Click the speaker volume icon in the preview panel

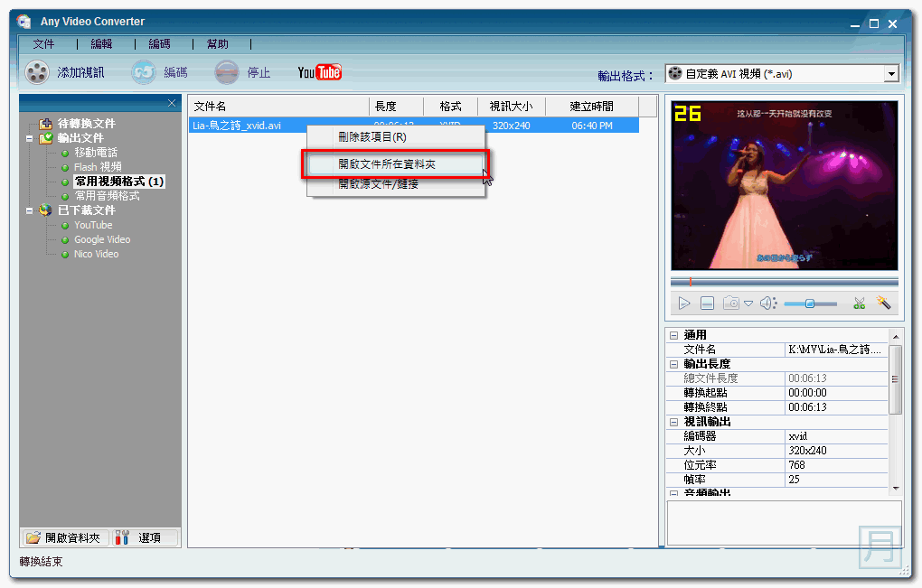coord(767,303)
